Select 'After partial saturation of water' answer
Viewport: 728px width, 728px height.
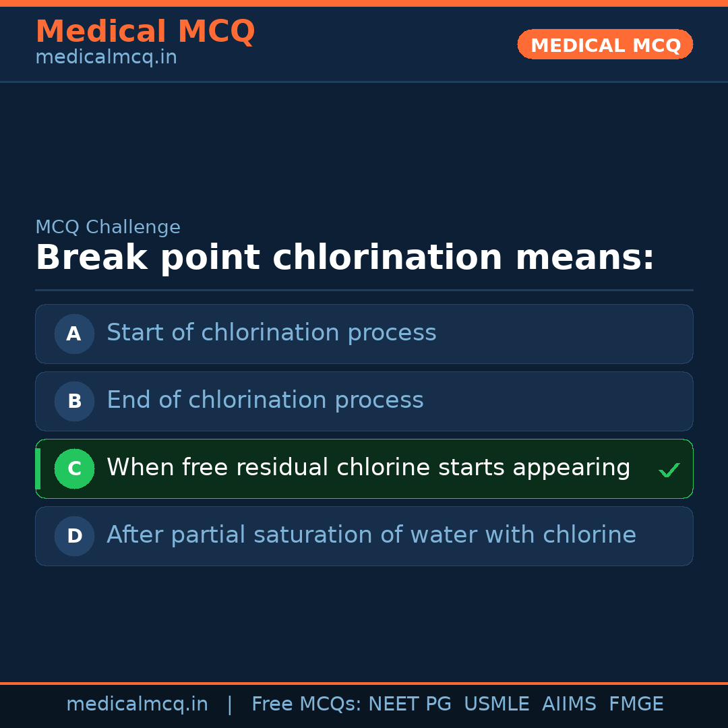[371, 535]
